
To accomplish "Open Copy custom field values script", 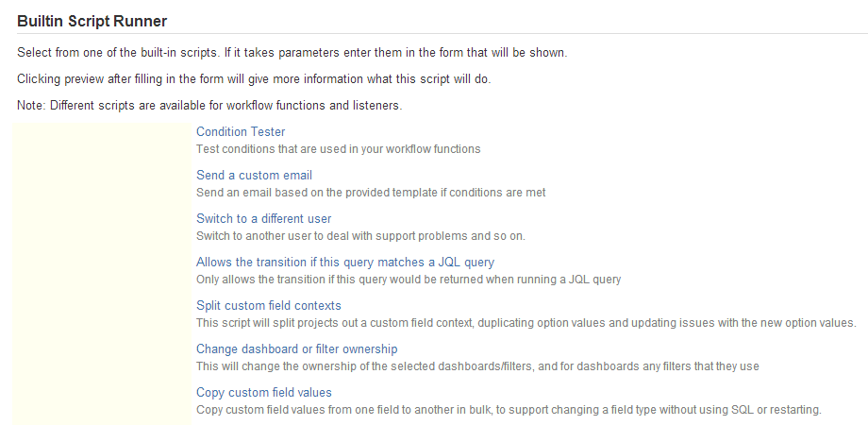I will [263, 392].
